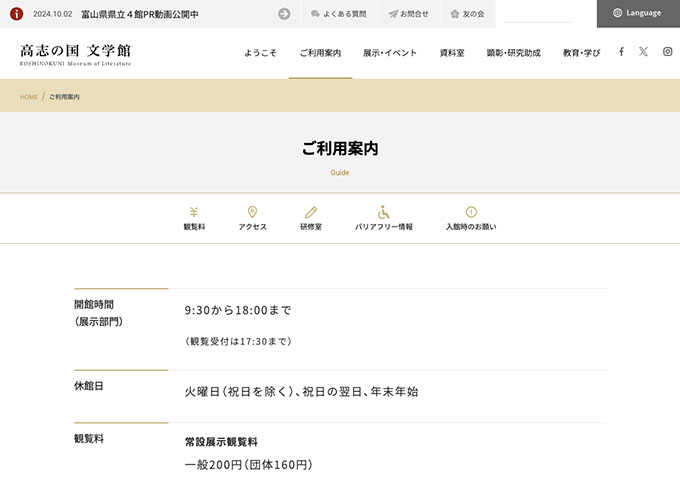Open the 富山県県立4館PR動画公開中 news link
The height and width of the screenshot is (480, 680).
pos(140,14)
